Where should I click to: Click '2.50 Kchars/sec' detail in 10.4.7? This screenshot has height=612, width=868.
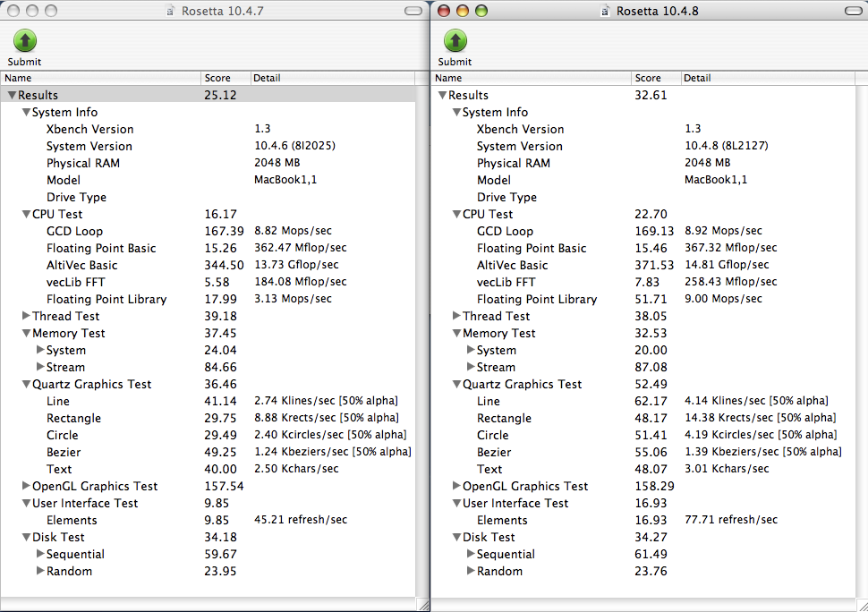coord(296,469)
